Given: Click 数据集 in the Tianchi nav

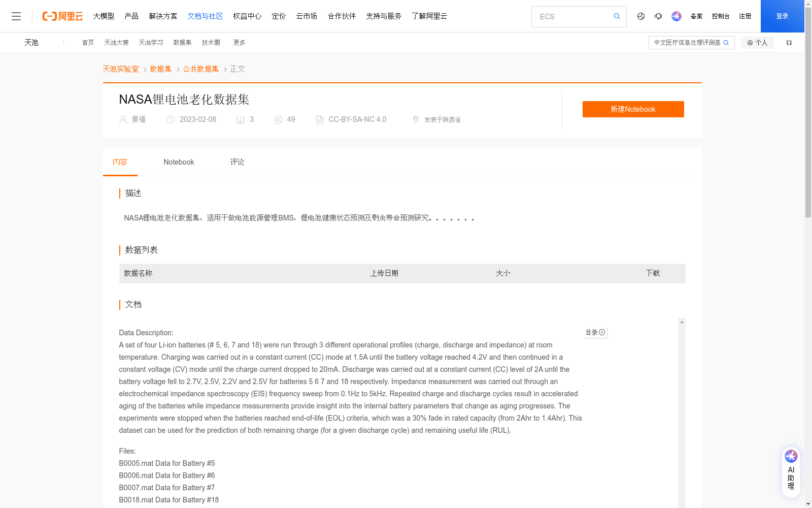Looking at the screenshot, I should 182,43.
